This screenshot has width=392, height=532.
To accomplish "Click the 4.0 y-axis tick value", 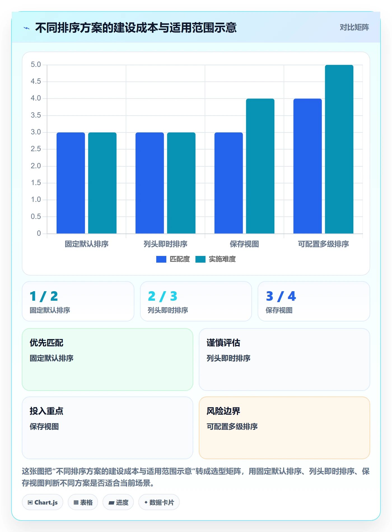I will 36,98.
